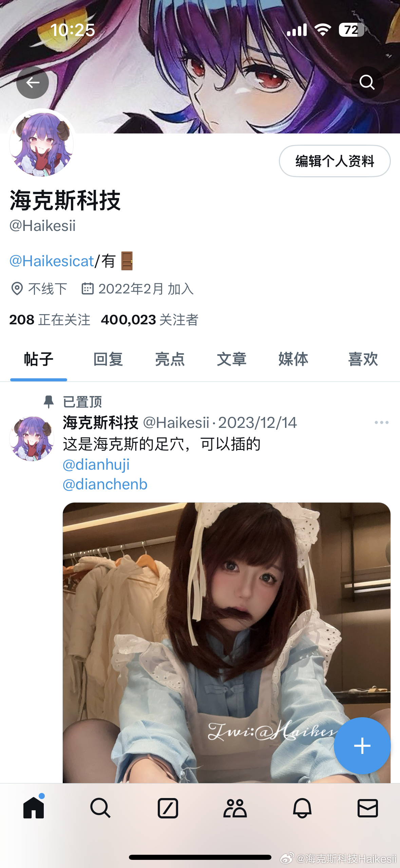Open Explore search in bottom bar

pos(100,808)
